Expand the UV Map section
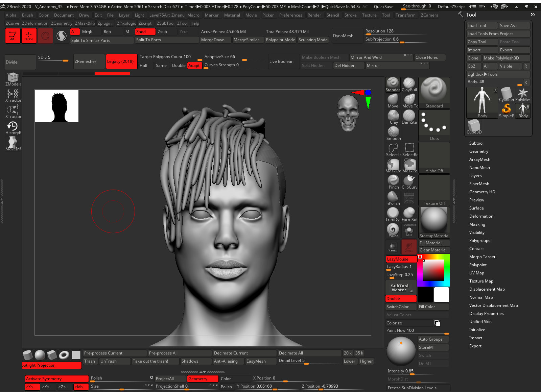The width and height of the screenshot is (541, 392). (476, 273)
